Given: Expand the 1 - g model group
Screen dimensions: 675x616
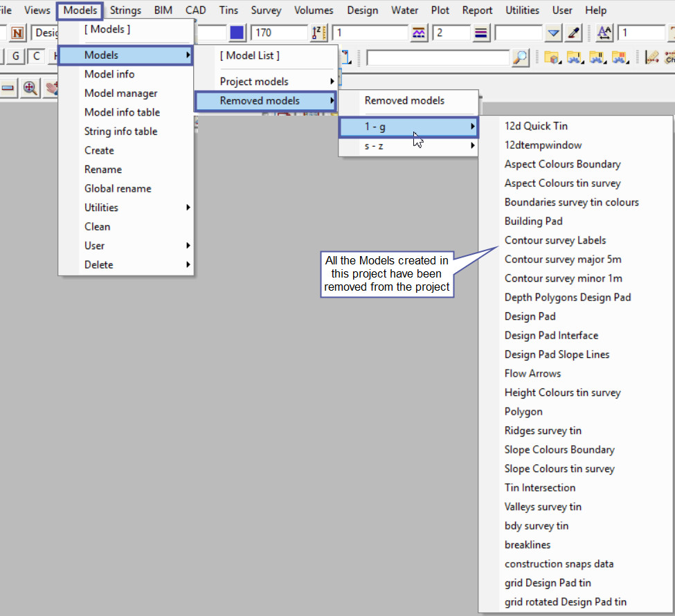Looking at the screenshot, I should (408, 127).
